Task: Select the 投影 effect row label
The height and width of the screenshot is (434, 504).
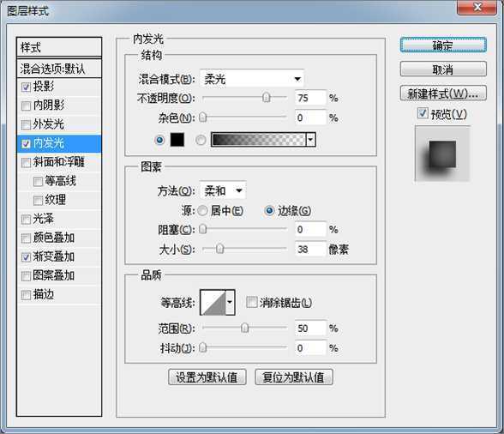Action: [x=44, y=87]
